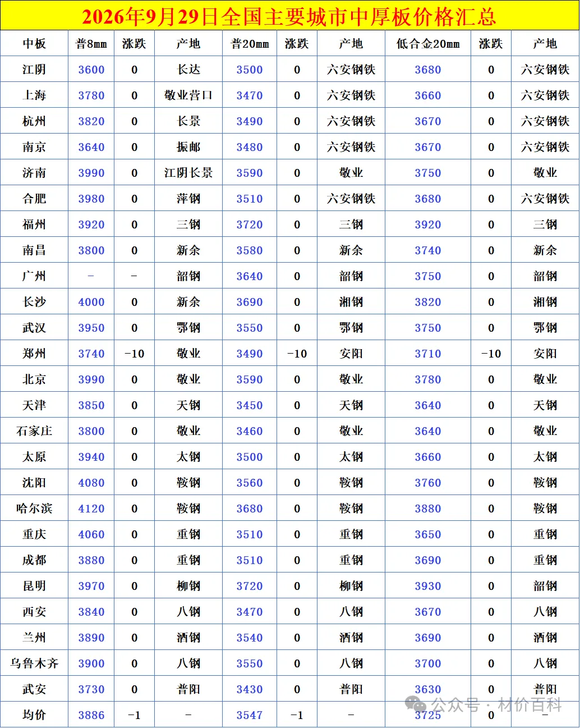Click city name 石家庄 in first column
The height and width of the screenshot is (728, 580).
click(x=34, y=431)
